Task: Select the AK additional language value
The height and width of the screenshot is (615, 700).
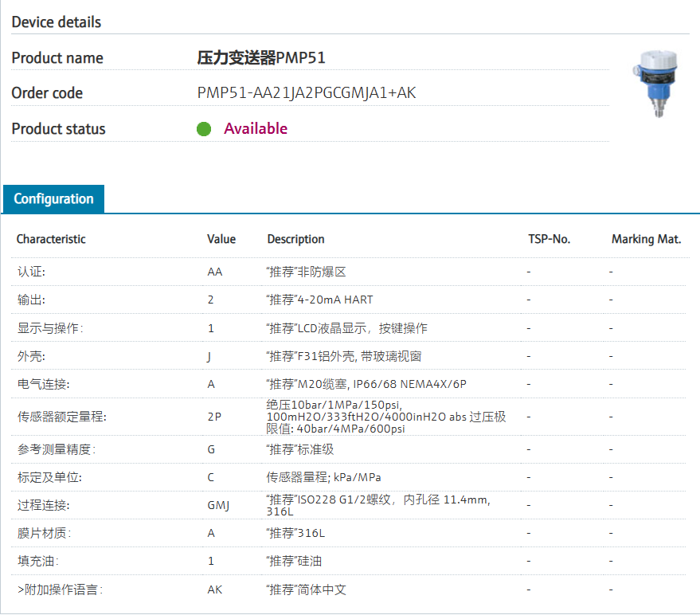Action: 215,590
